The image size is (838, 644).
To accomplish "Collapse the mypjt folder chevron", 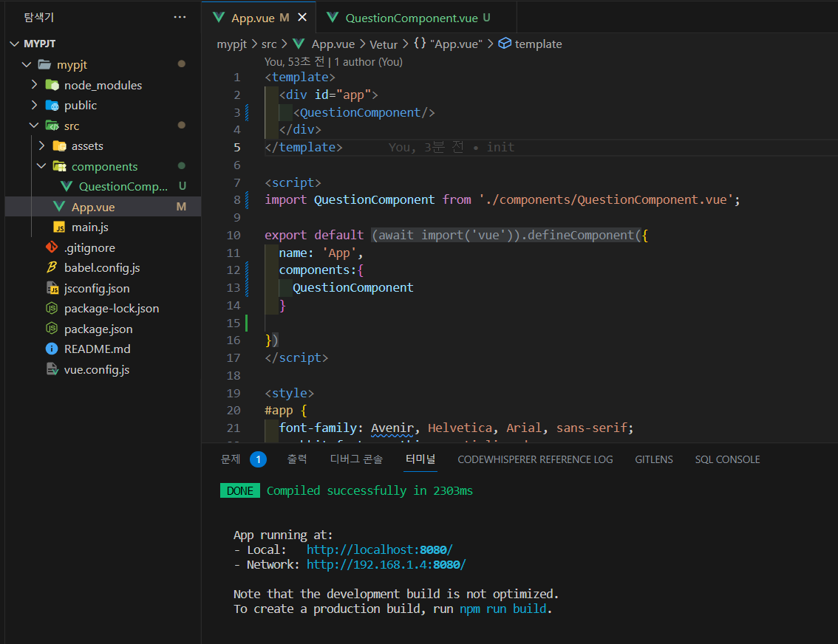I will pyautogui.click(x=26, y=64).
